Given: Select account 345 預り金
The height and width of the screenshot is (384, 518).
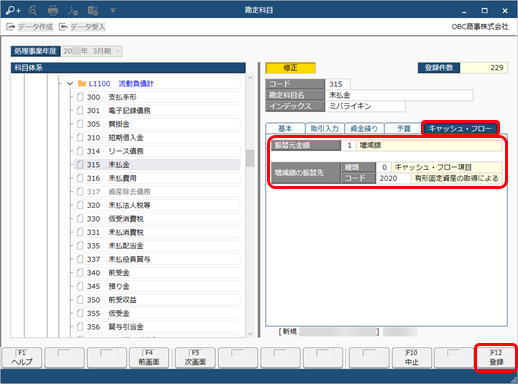Looking at the screenshot, I should 157,286.
